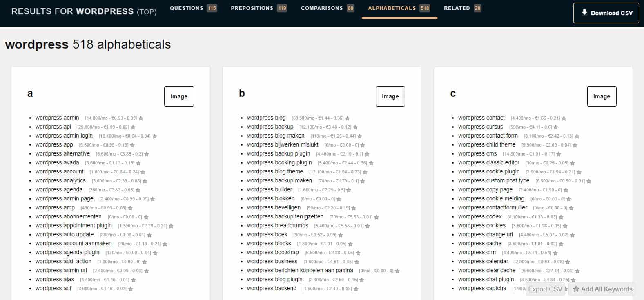Star the 'wordpress amp' keyword

point(130,208)
